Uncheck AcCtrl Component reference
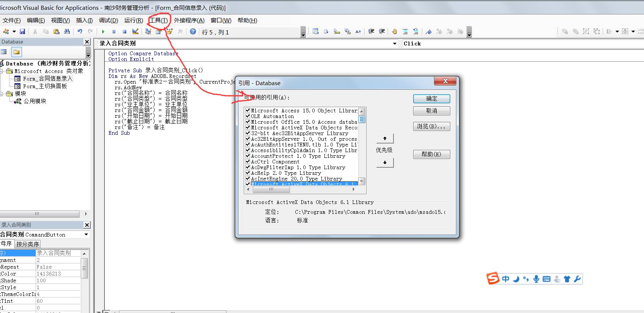Screen dimensions: 644x313 tap(248, 162)
